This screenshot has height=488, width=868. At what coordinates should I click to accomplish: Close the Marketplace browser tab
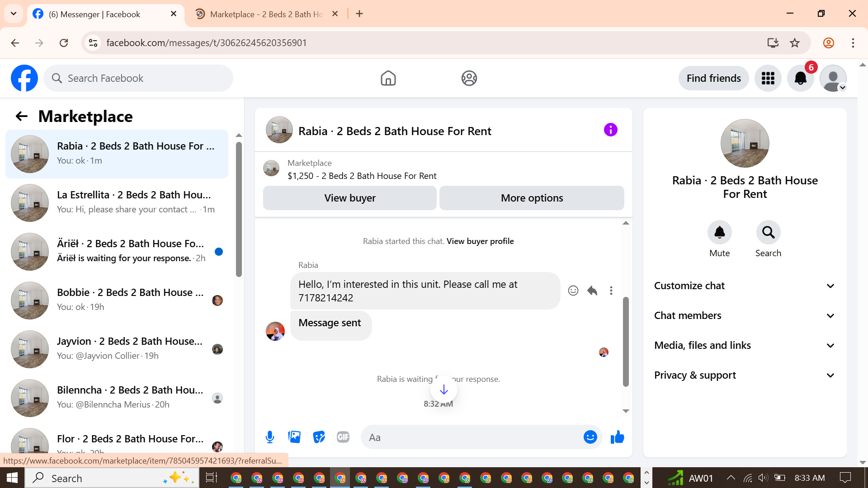[x=335, y=14]
